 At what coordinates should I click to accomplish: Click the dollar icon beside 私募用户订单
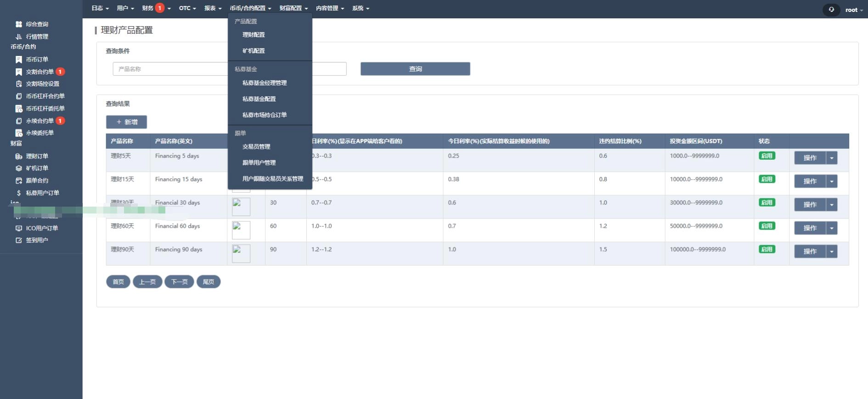tap(19, 193)
